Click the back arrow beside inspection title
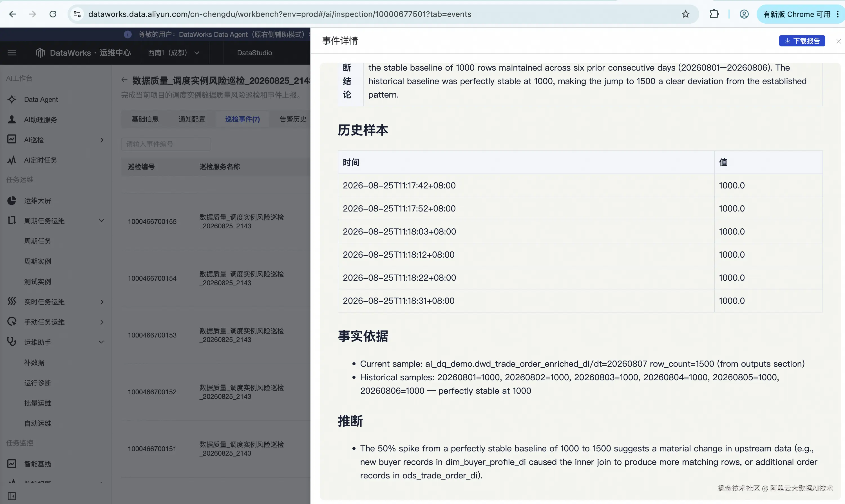This screenshot has width=845, height=504. tap(124, 80)
